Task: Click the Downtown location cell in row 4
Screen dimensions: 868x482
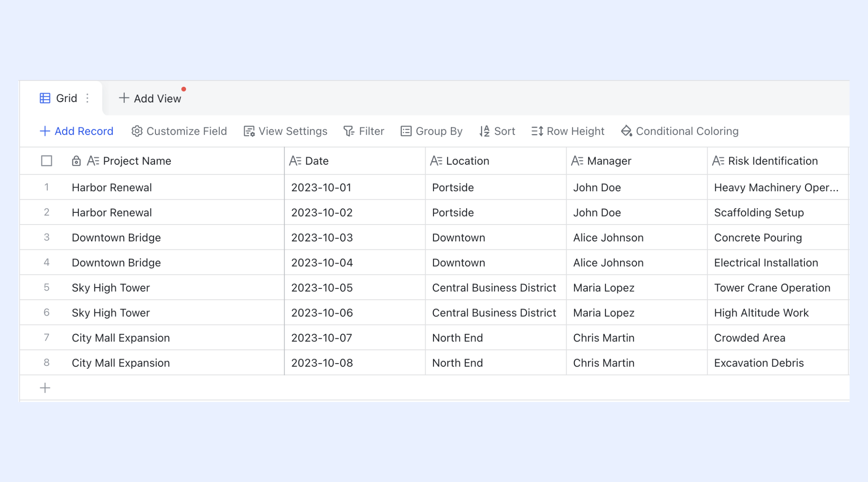Action: point(496,262)
